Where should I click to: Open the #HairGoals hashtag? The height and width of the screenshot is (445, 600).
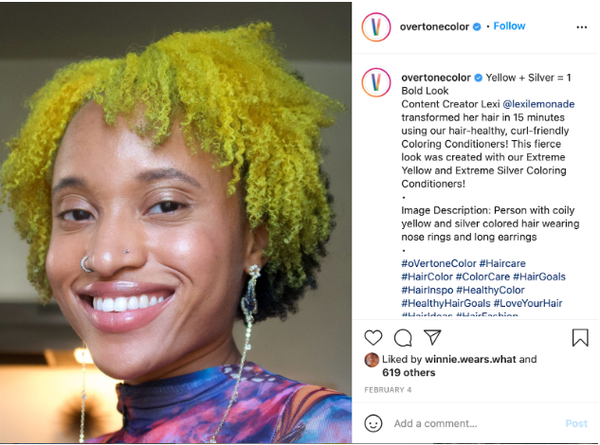539,277
